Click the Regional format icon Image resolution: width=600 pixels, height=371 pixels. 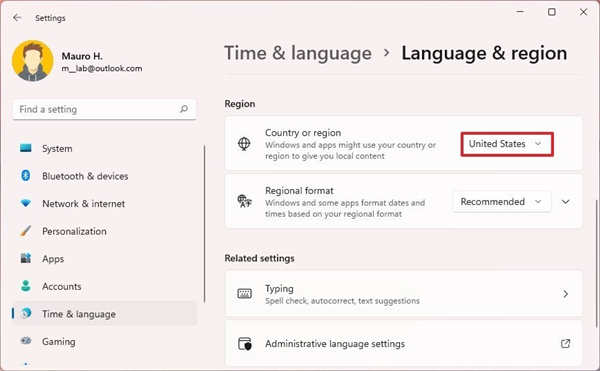tap(244, 201)
